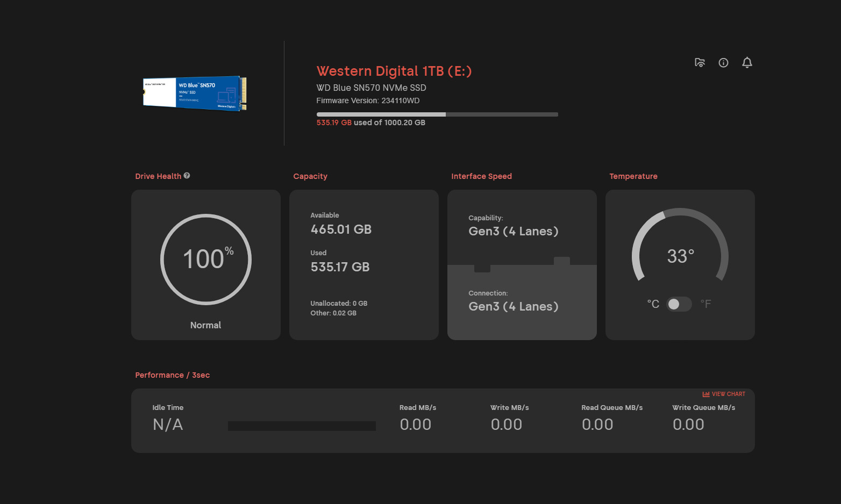
Task: Click the 100% drive health circle
Action: [x=206, y=260]
